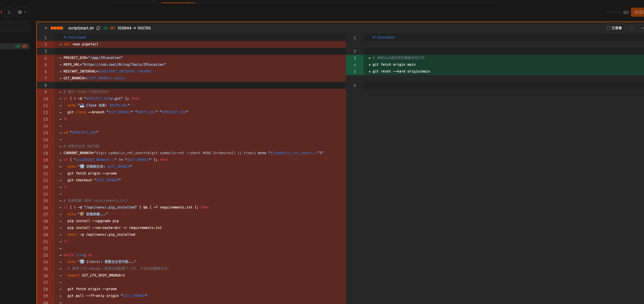Click the 100644 → 100755 mode change label

pos(134,28)
